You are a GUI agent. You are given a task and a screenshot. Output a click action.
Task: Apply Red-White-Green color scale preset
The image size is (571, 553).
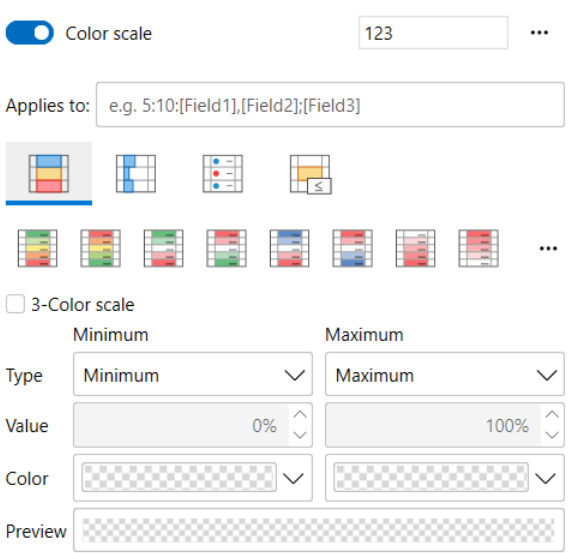(227, 248)
